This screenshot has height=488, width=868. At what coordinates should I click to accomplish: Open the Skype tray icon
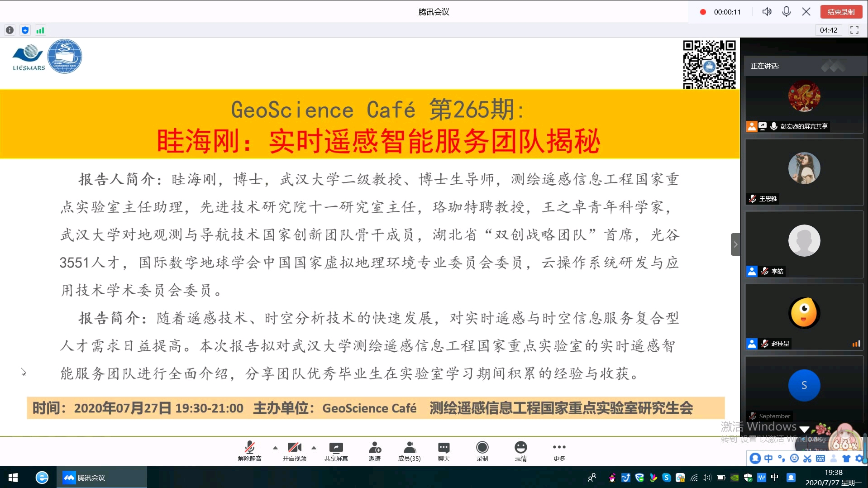coord(667,478)
